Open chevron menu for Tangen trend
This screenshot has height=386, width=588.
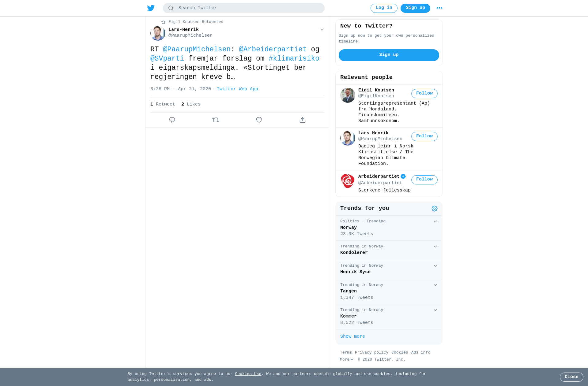435,285
